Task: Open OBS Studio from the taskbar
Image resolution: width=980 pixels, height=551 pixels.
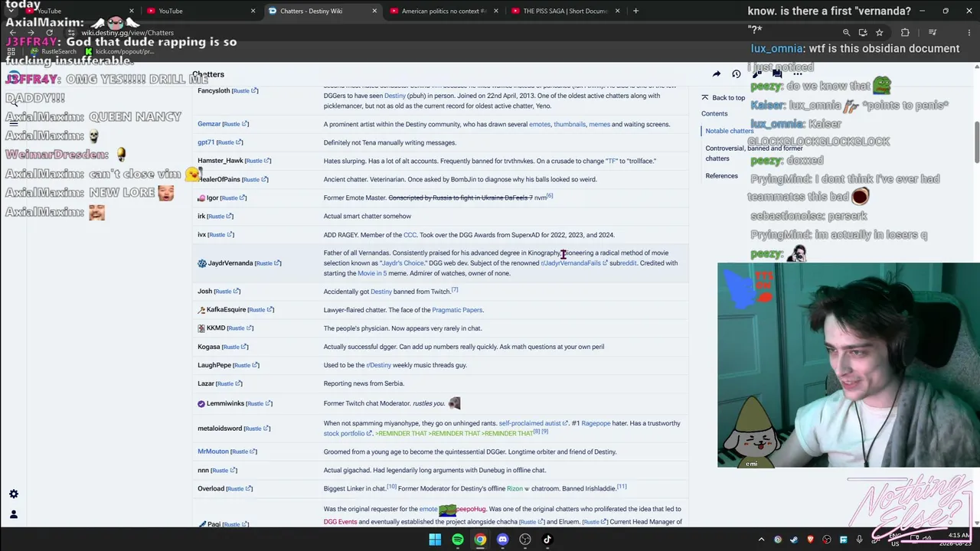Action: pyautogui.click(x=525, y=540)
